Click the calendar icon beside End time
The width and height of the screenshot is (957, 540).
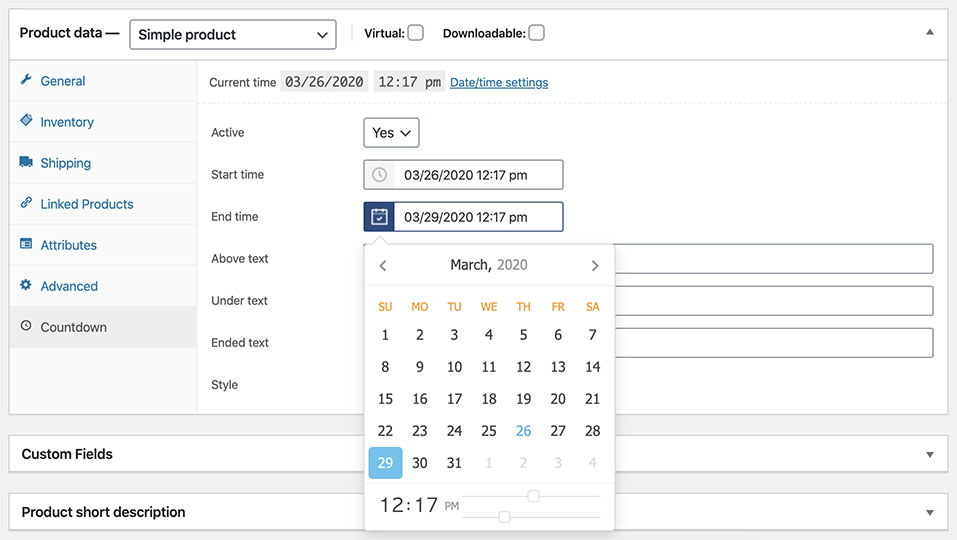coord(379,217)
